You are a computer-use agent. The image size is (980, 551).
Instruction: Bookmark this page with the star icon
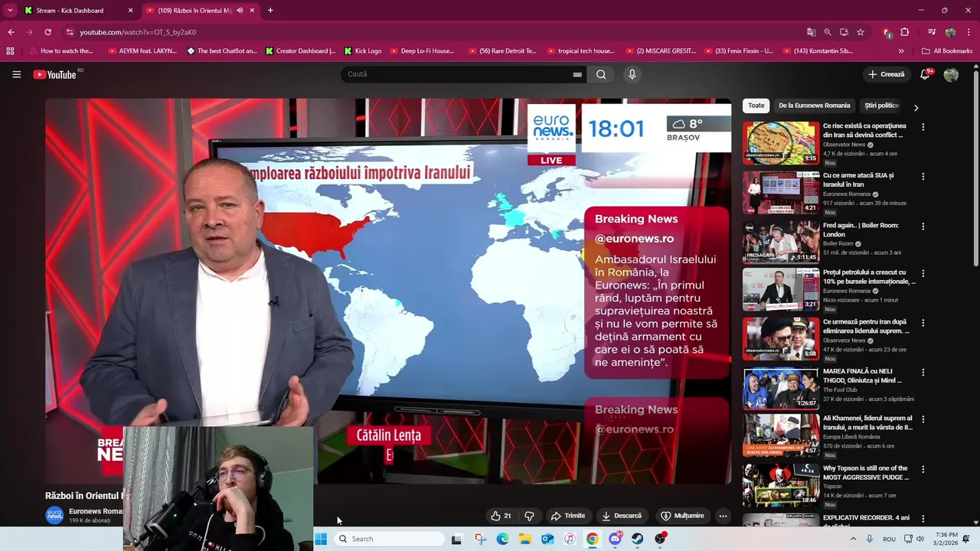[x=861, y=32]
